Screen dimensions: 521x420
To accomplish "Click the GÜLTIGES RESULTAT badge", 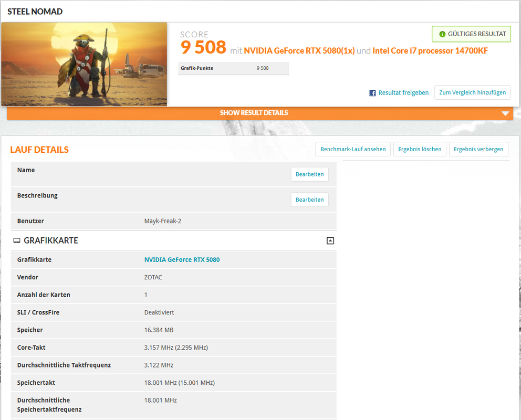I will coord(471,34).
